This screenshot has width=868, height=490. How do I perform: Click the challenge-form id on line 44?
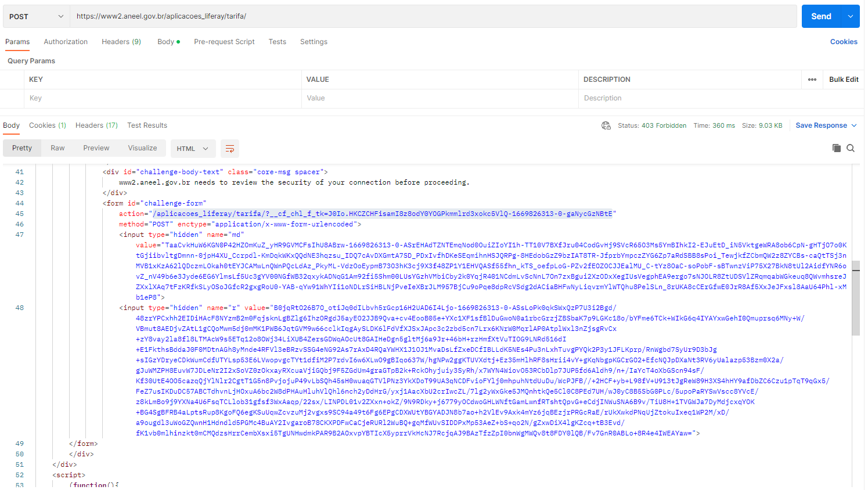coord(174,203)
